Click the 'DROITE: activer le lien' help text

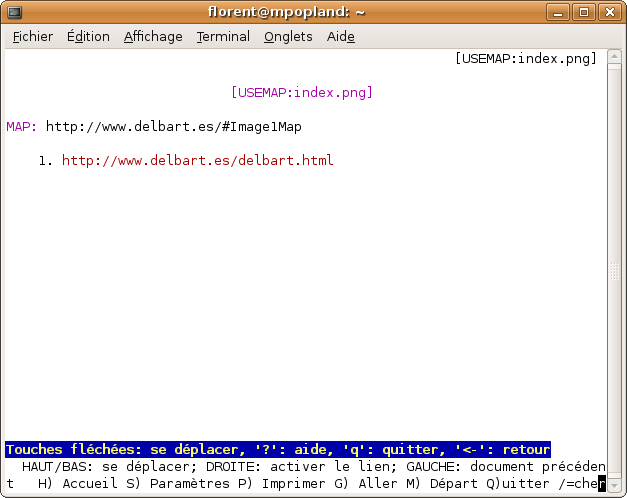[302, 466]
